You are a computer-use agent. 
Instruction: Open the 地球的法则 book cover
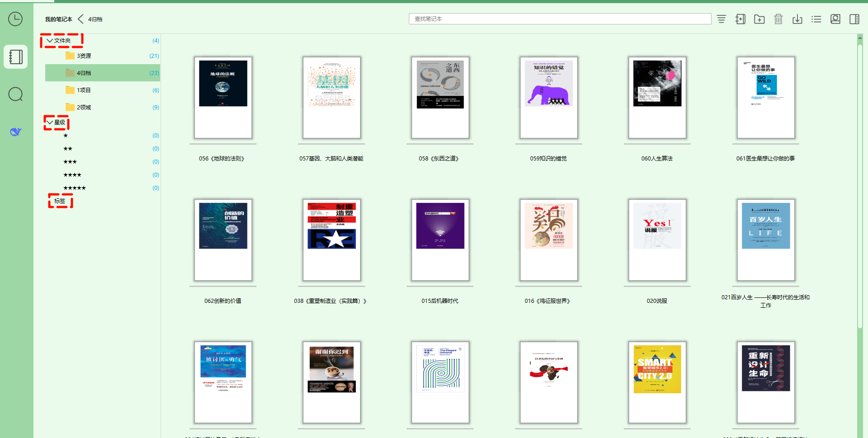tap(223, 98)
